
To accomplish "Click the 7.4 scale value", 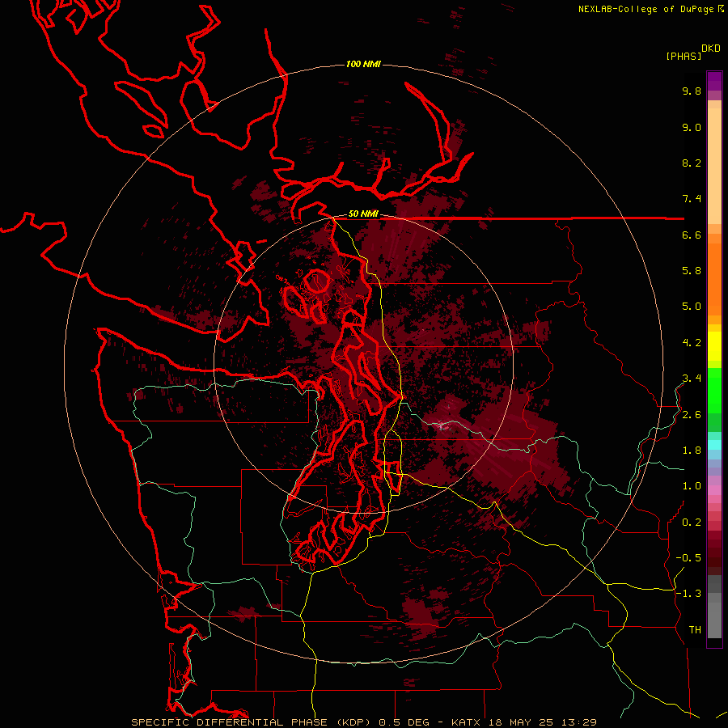I will [692, 199].
